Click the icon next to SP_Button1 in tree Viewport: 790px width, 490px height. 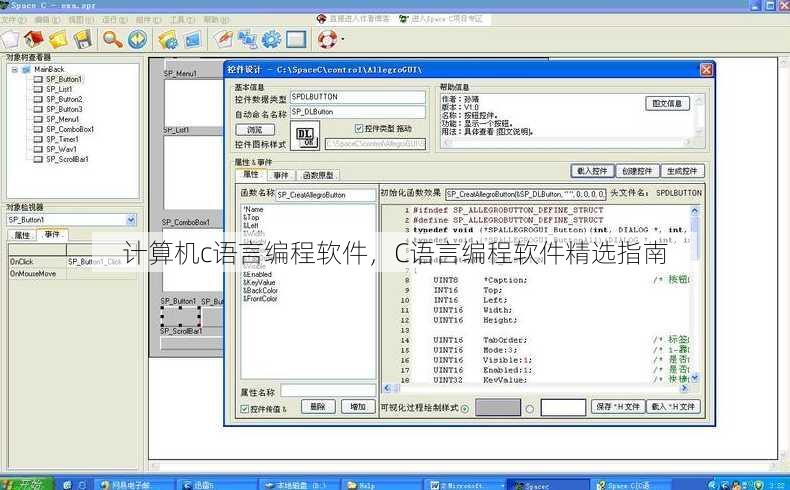pyautogui.click(x=38, y=80)
